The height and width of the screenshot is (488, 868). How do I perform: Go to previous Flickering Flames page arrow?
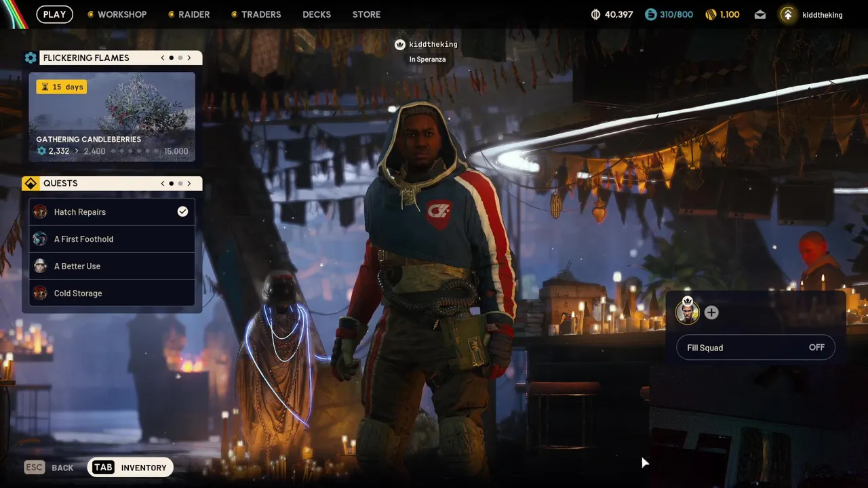(x=163, y=58)
